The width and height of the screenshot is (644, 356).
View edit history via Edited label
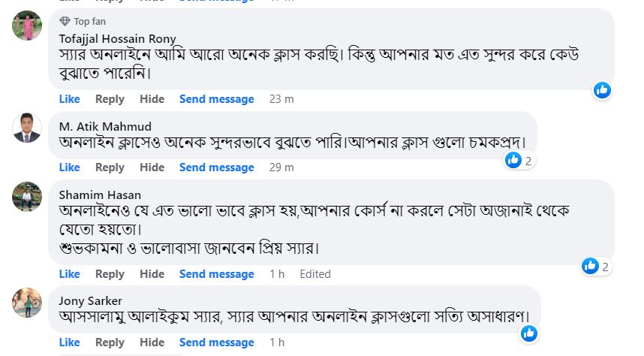(315, 274)
